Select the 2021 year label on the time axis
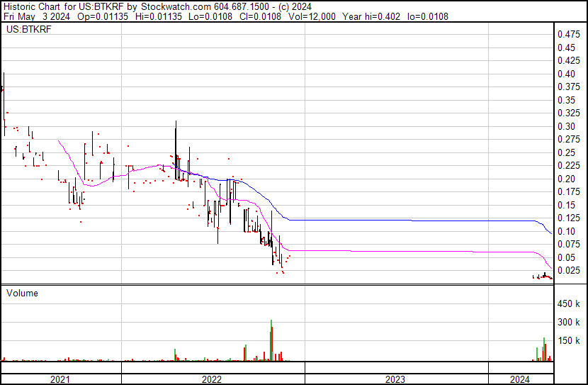The width and height of the screenshot is (588, 385). [x=61, y=379]
